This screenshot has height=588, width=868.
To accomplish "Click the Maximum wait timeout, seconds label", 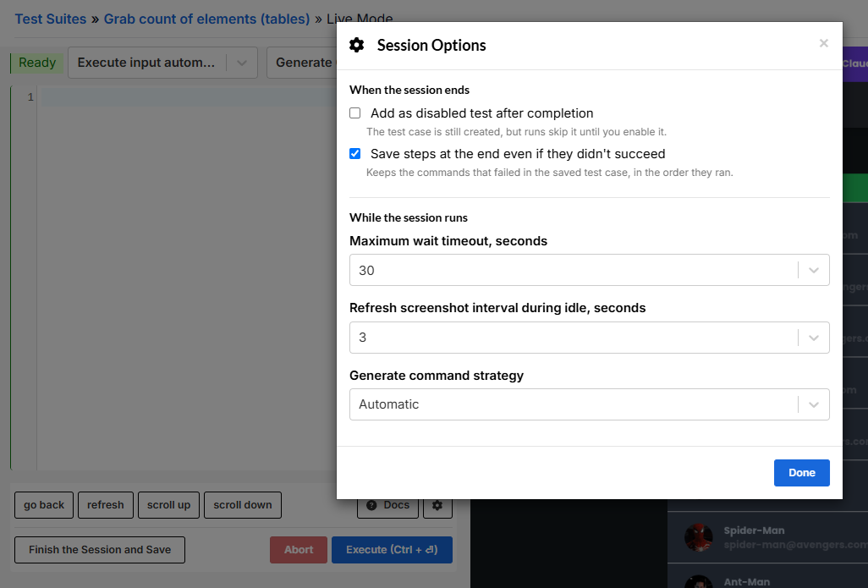I will [x=448, y=241].
